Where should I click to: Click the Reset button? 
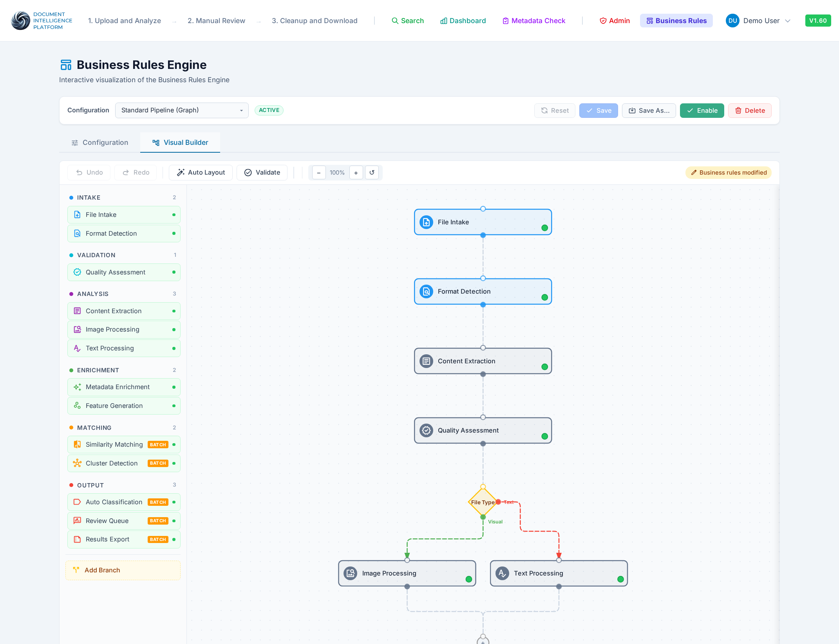point(555,110)
